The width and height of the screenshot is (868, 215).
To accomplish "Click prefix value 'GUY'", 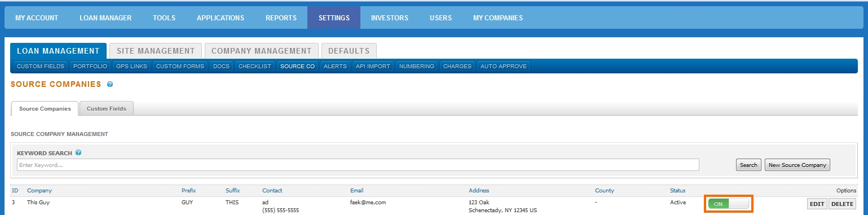I will pyautogui.click(x=187, y=202).
